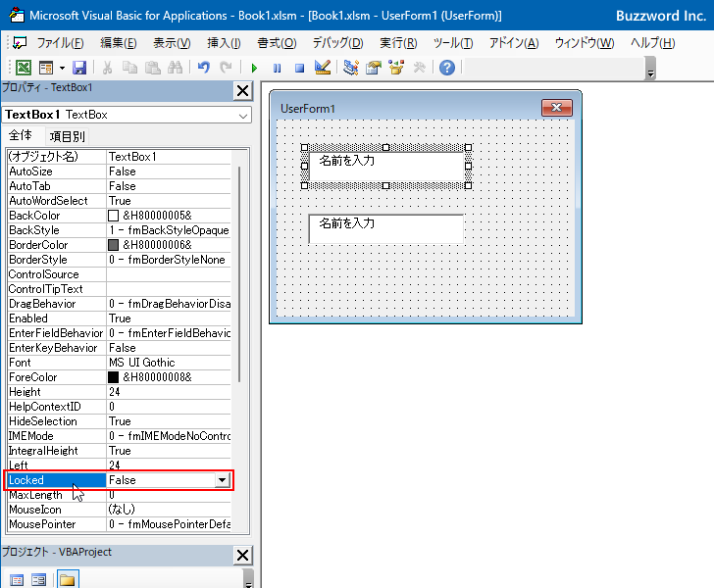Select the MouseIcon property row

119,510
